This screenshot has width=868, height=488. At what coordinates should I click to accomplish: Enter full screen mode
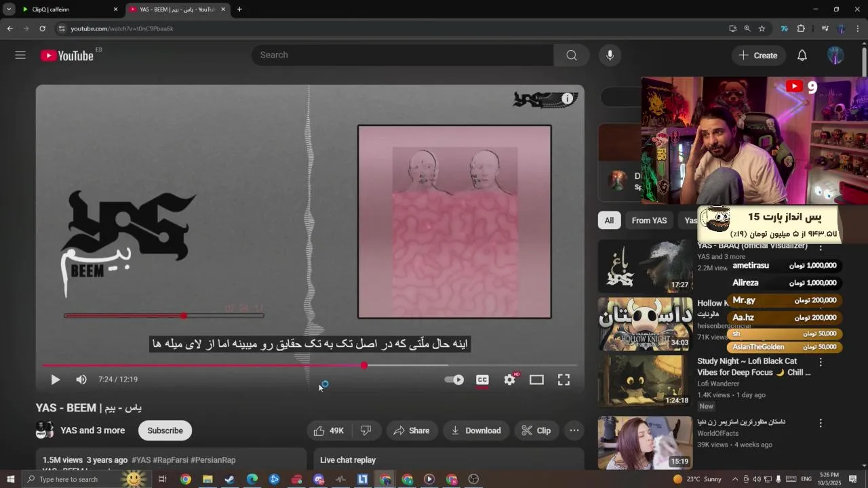point(564,380)
